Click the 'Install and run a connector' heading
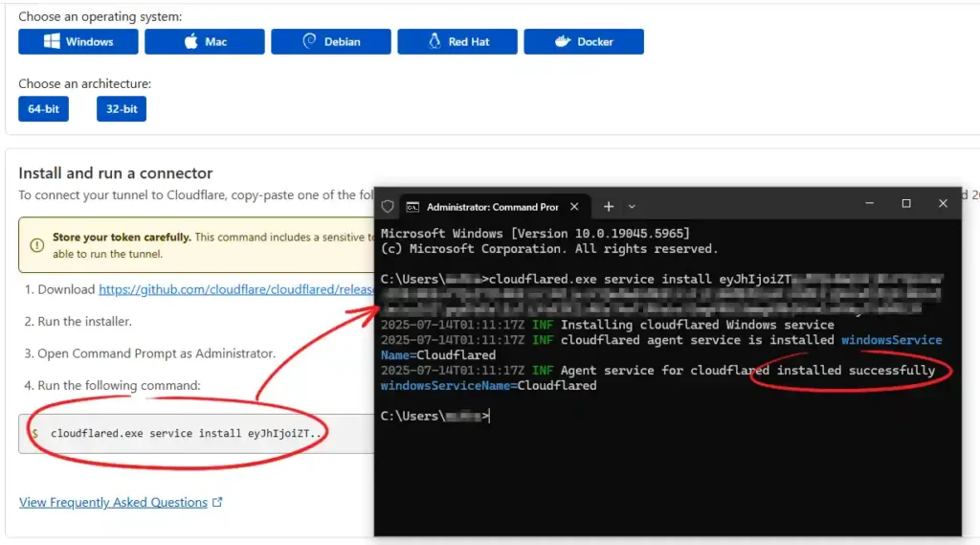This screenshot has height=545, width=980. pos(116,172)
